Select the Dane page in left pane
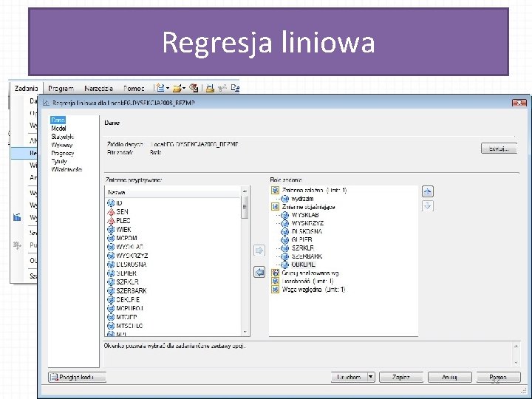Screen dimensions: 532x399 pos(58,120)
